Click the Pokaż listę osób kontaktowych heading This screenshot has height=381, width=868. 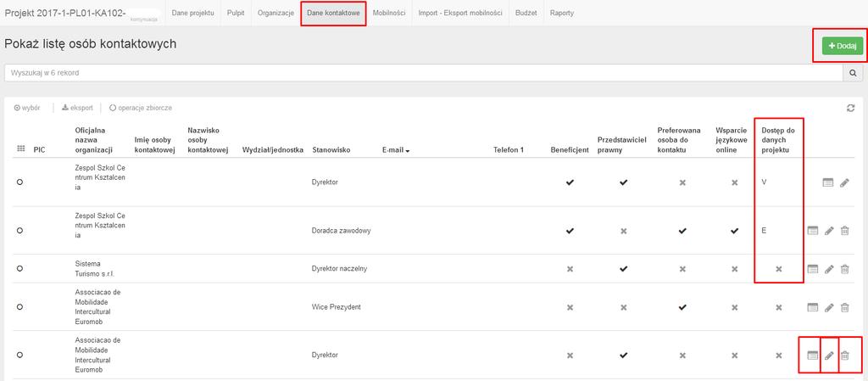90,44
